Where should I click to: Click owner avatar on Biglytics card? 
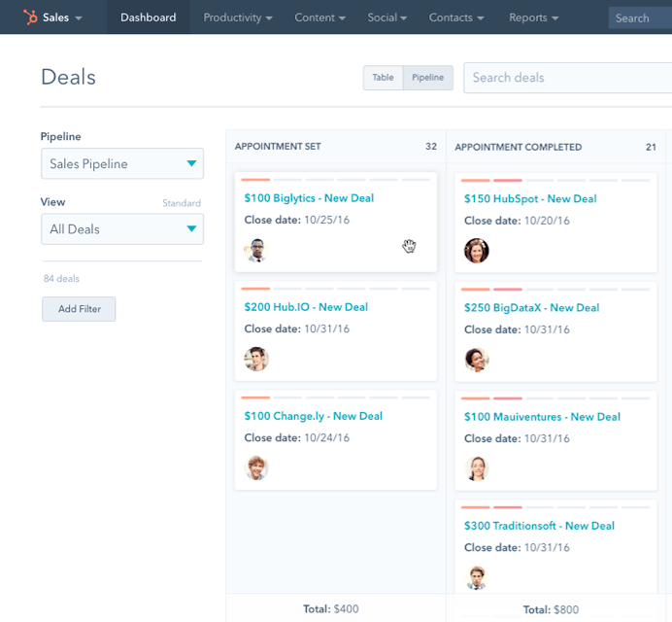point(256,250)
